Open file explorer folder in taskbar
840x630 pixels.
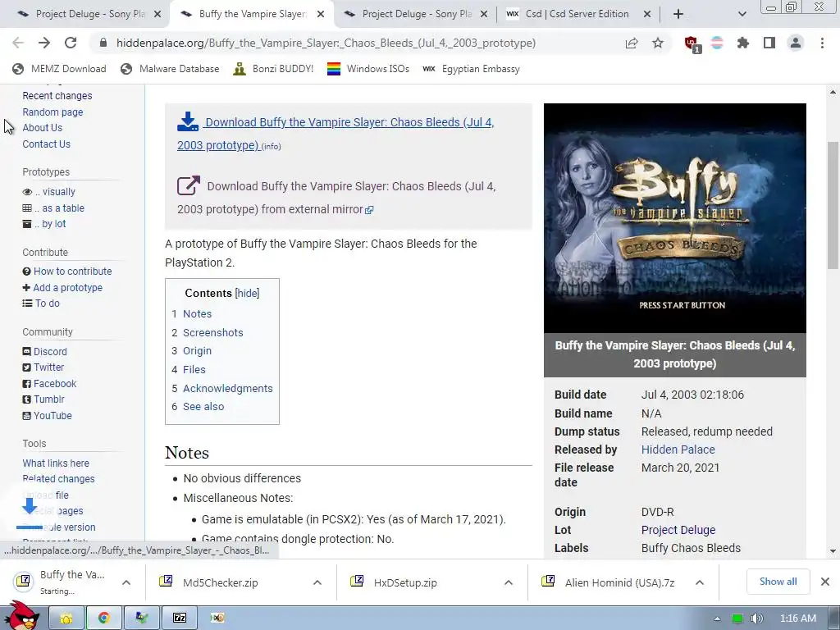[x=66, y=618]
